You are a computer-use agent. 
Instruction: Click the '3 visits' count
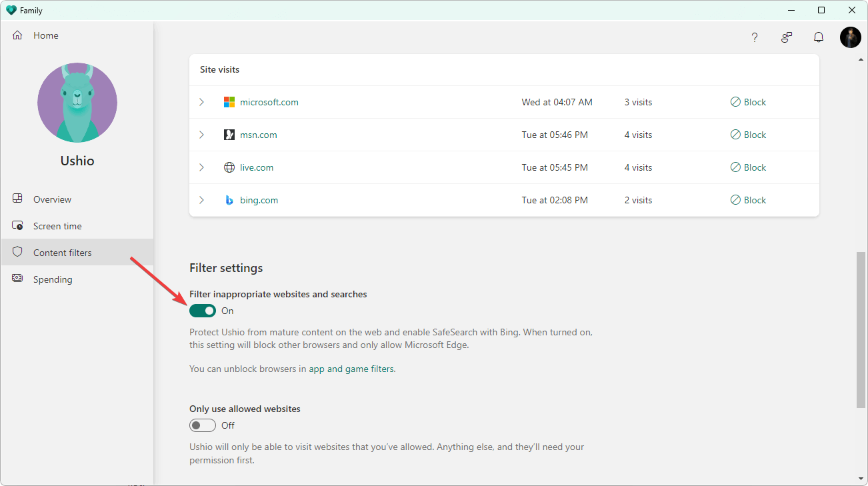click(638, 102)
